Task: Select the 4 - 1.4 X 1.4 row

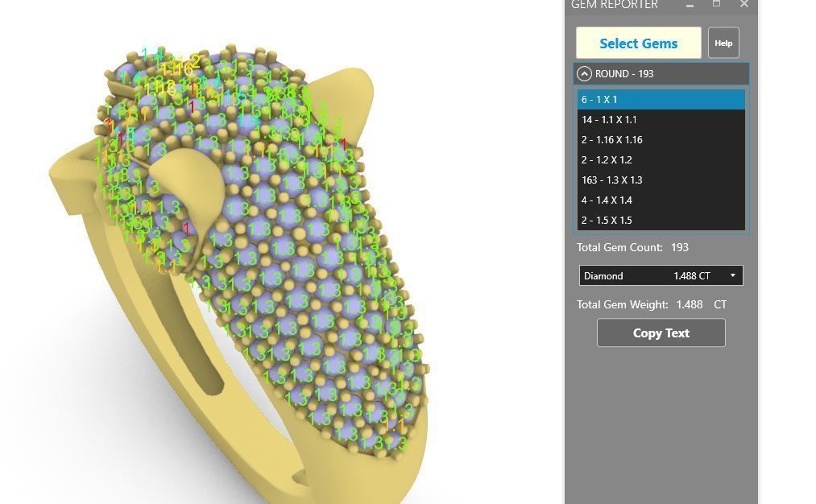Action: (661, 200)
